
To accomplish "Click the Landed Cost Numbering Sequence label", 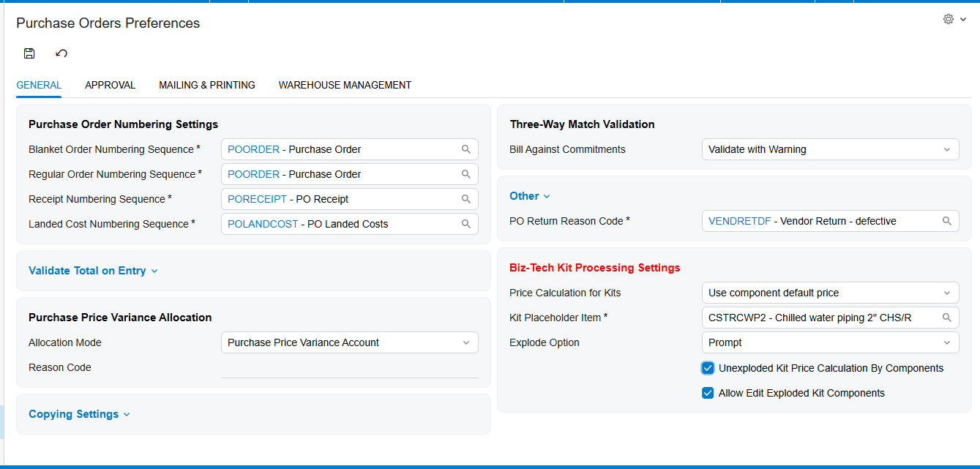I will coord(111,224).
